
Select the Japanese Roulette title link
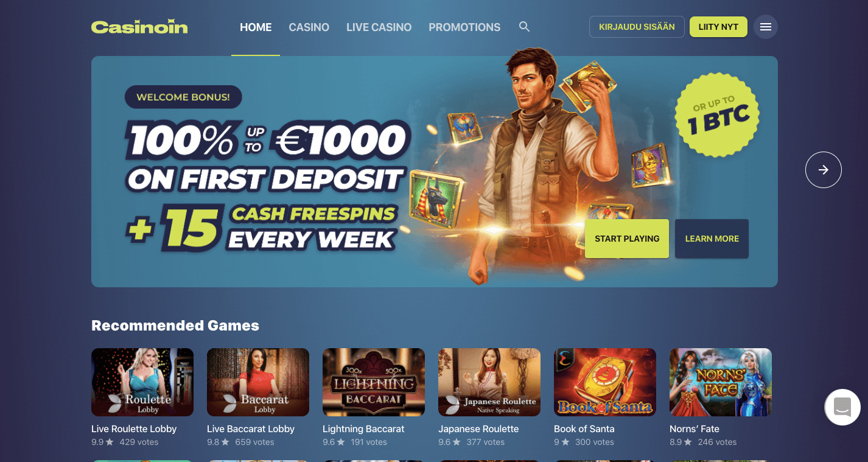(478, 429)
